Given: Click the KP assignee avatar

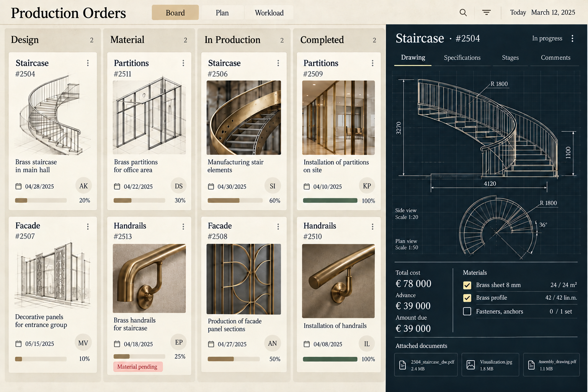Looking at the screenshot, I should [x=367, y=186].
